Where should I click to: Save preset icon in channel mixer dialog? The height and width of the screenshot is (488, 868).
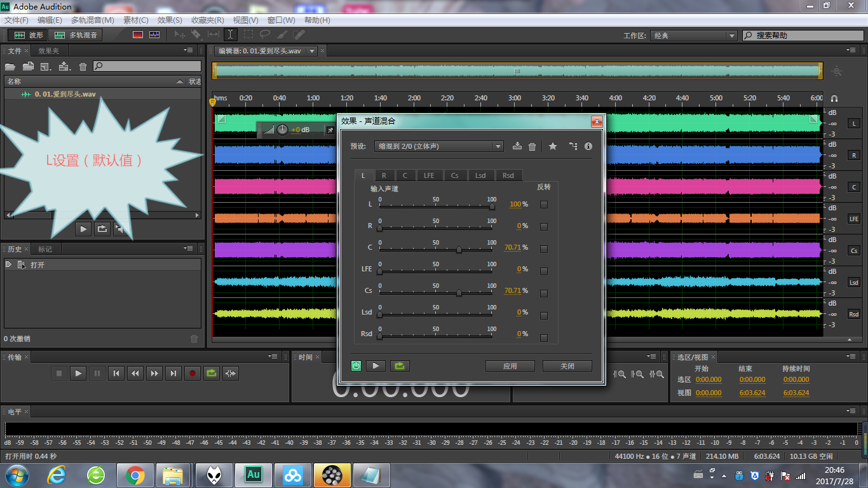[517, 146]
